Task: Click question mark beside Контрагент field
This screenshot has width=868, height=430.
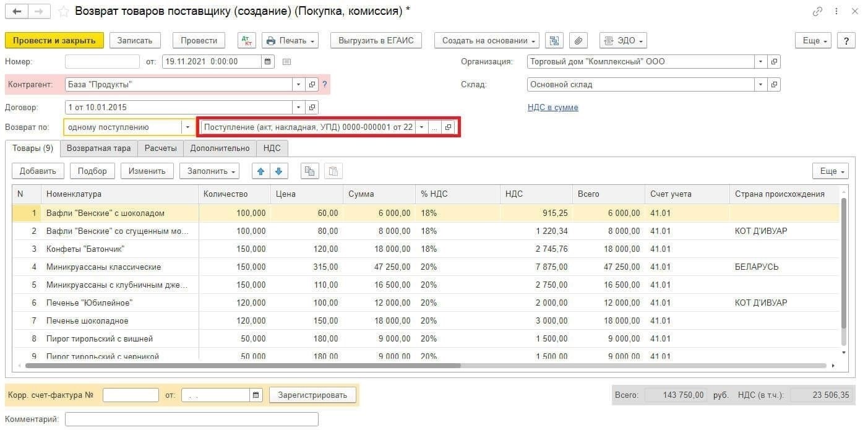Action: tap(325, 85)
